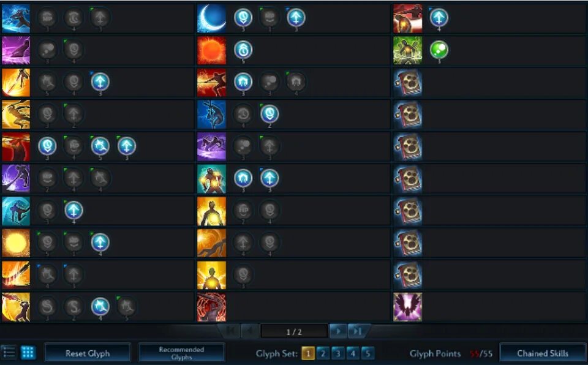The image size is (588, 365).
Task: Switch to Glyph Set 5
Action: (x=367, y=353)
